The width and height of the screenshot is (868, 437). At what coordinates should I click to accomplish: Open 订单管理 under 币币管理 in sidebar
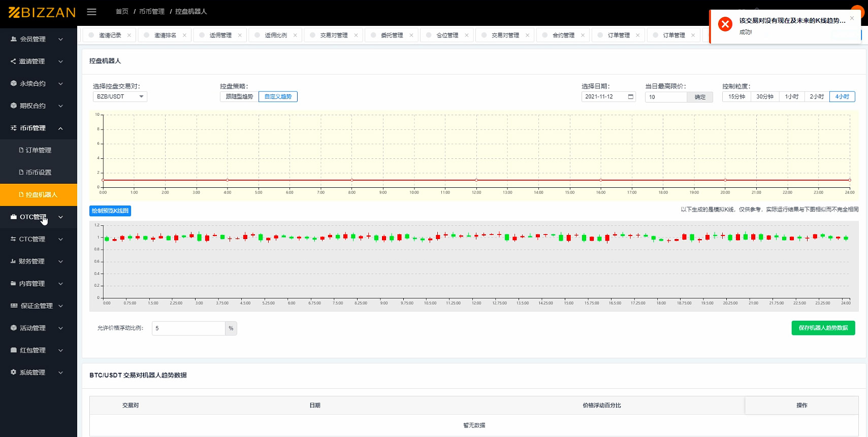[39, 150]
